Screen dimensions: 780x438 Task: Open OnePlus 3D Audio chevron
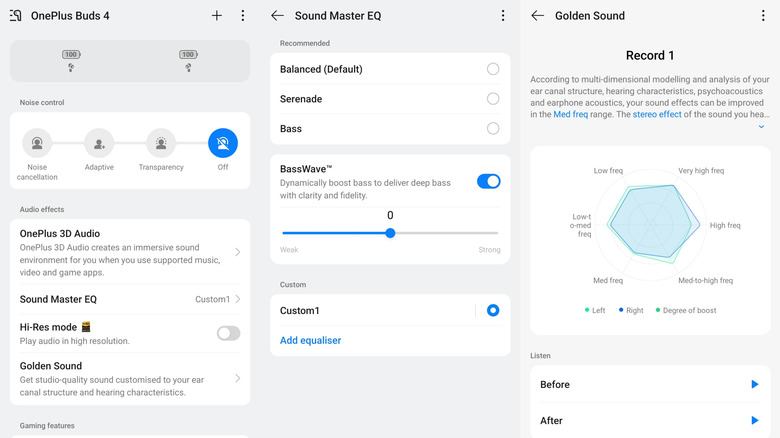238,252
